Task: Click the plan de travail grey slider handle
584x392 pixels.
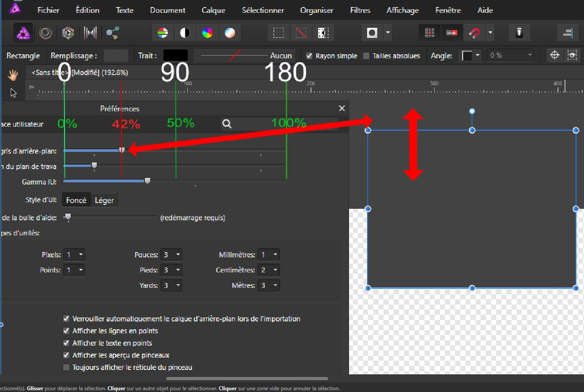Action: [x=94, y=165]
